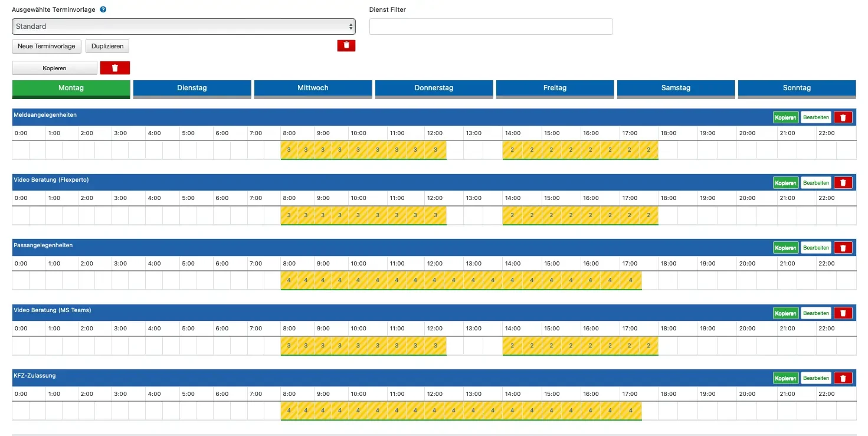The width and height of the screenshot is (868, 436).
Task: Switch to the Dienstag tab
Action: pos(192,88)
